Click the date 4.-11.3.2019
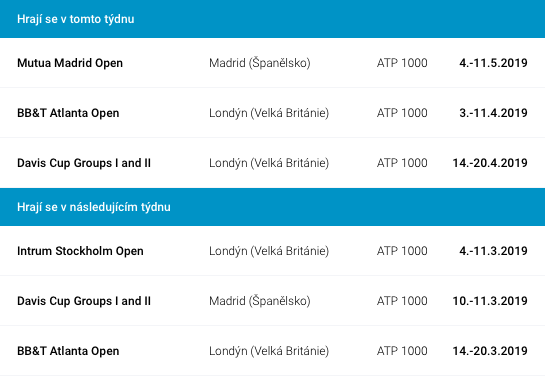Viewport: 545px width, 376px height. 493,251
